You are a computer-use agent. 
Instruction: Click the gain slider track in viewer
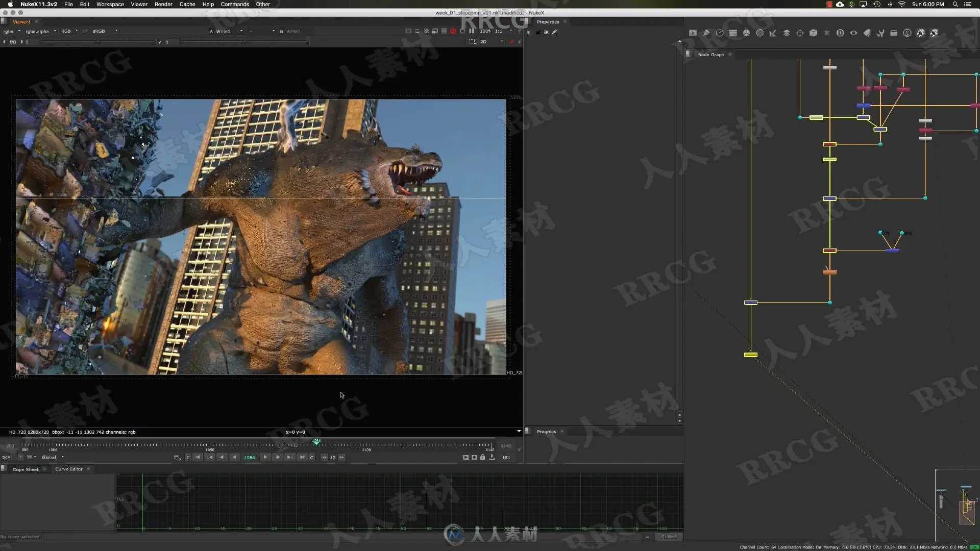click(x=97, y=42)
